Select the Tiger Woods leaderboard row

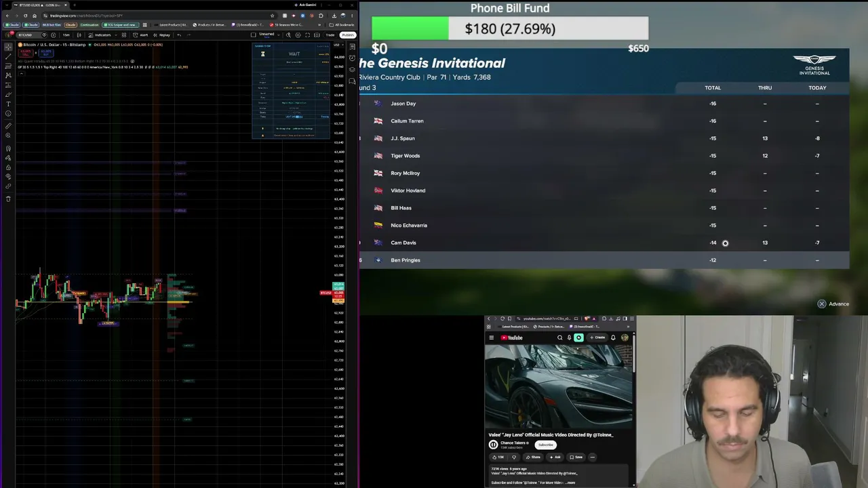point(604,156)
